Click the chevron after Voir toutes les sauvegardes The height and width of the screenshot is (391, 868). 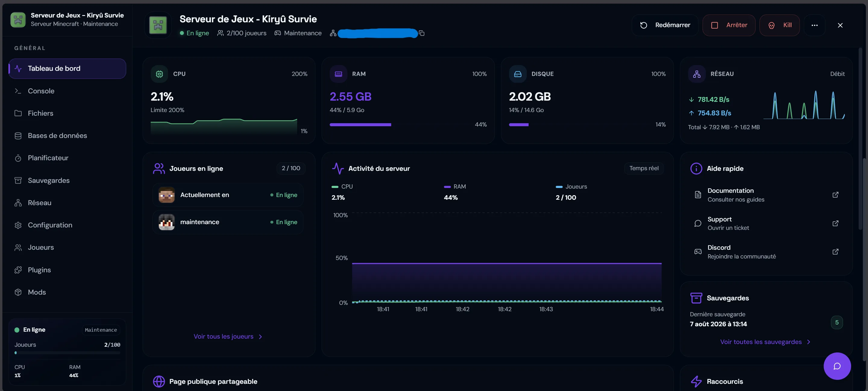coord(808,342)
